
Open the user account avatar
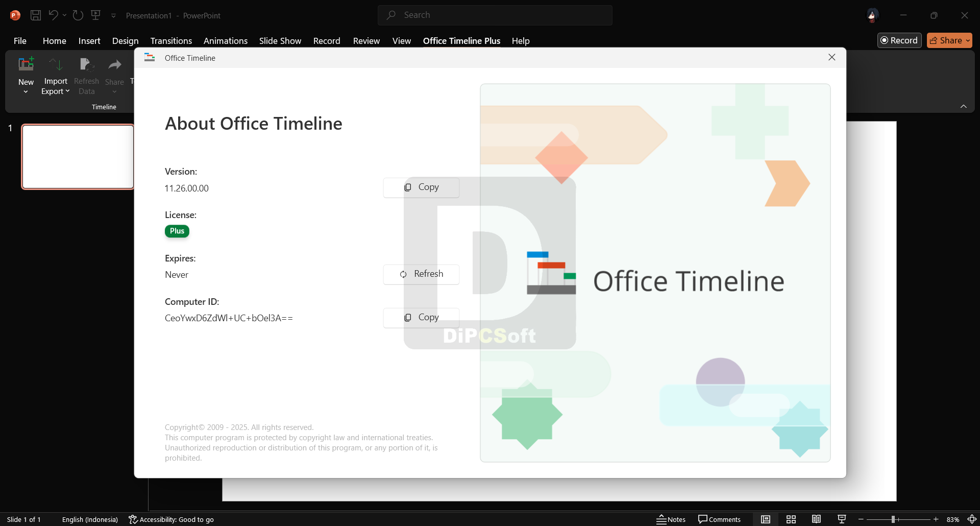point(872,15)
